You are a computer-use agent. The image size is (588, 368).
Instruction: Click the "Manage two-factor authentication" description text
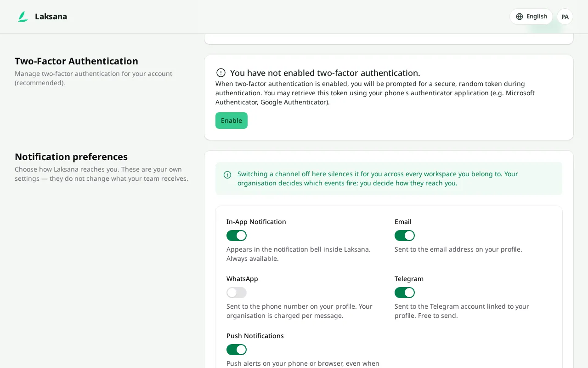click(x=93, y=78)
